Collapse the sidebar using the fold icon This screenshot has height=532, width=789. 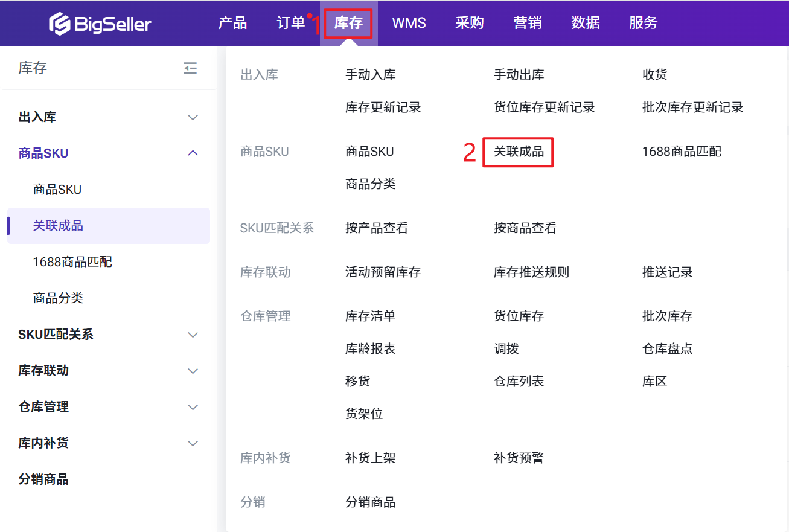(x=190, y=68)
